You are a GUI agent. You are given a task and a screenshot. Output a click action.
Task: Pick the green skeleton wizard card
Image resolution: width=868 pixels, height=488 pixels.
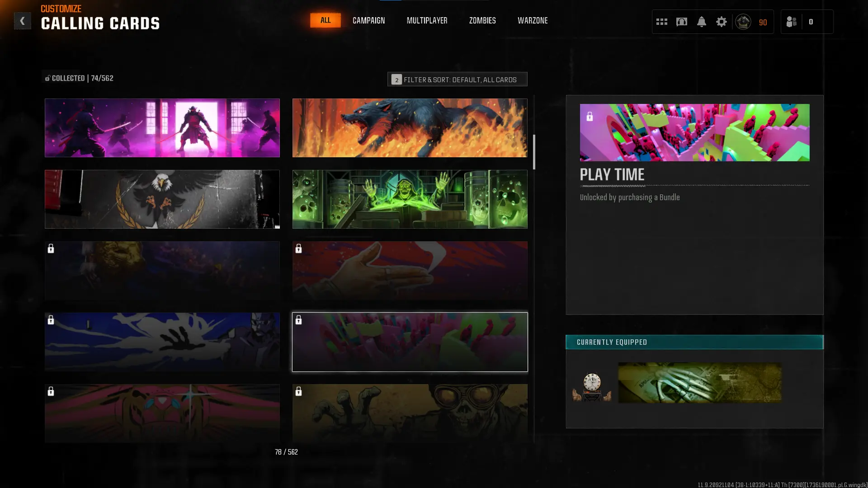coord(410,199)
